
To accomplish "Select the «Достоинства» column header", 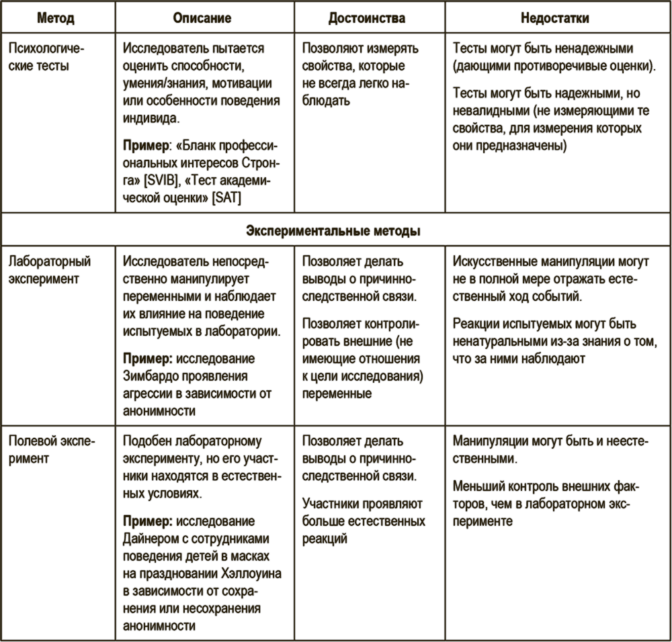I will coord(367,18).
